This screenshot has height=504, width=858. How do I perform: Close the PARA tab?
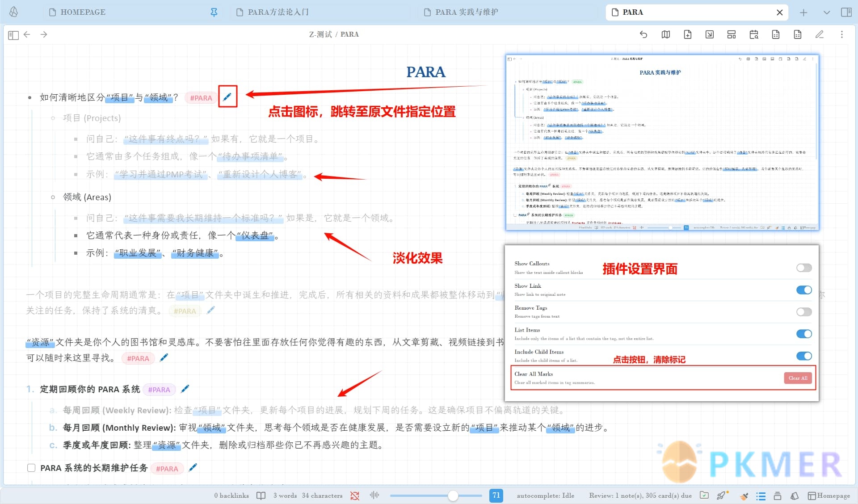coord(780,13)
